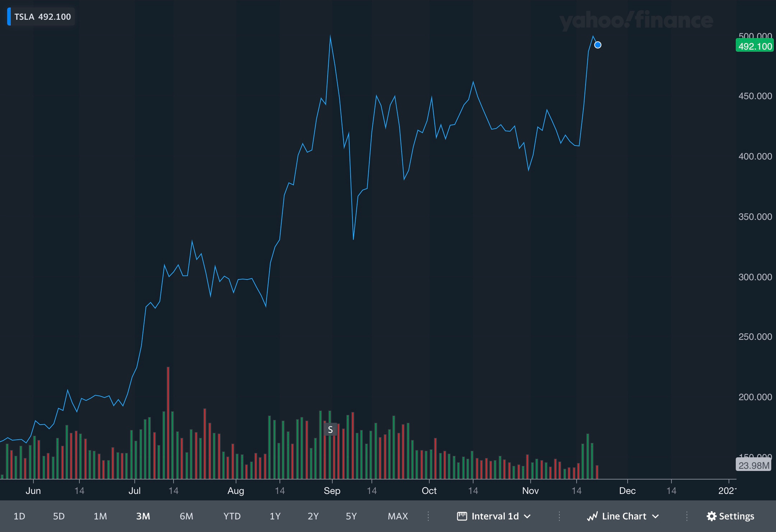776x532 pixels.
Task: Click the 300.000 price axis label
Action: pyautogui.click(x=755, y=277)
